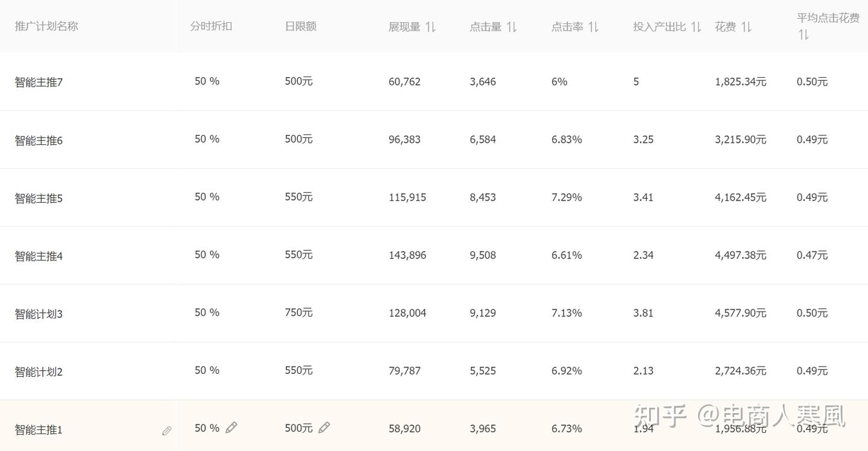Sort by 平均点击花费 column icon
The image size is (868, 451).
tap(804, 35)
